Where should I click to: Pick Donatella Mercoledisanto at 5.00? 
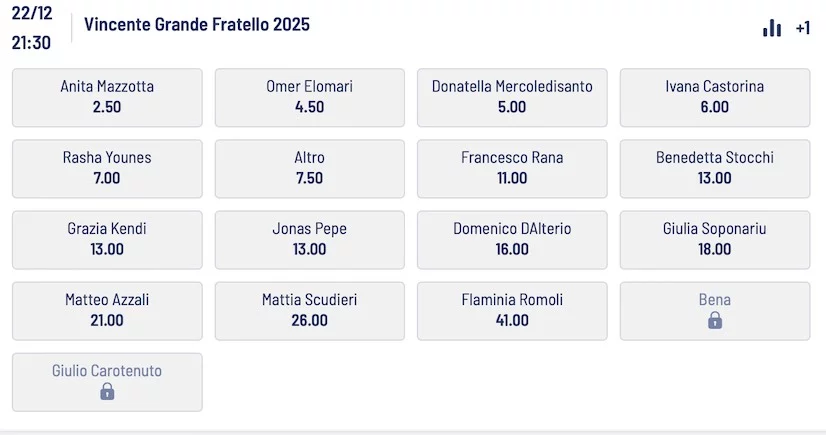point(512,97)
